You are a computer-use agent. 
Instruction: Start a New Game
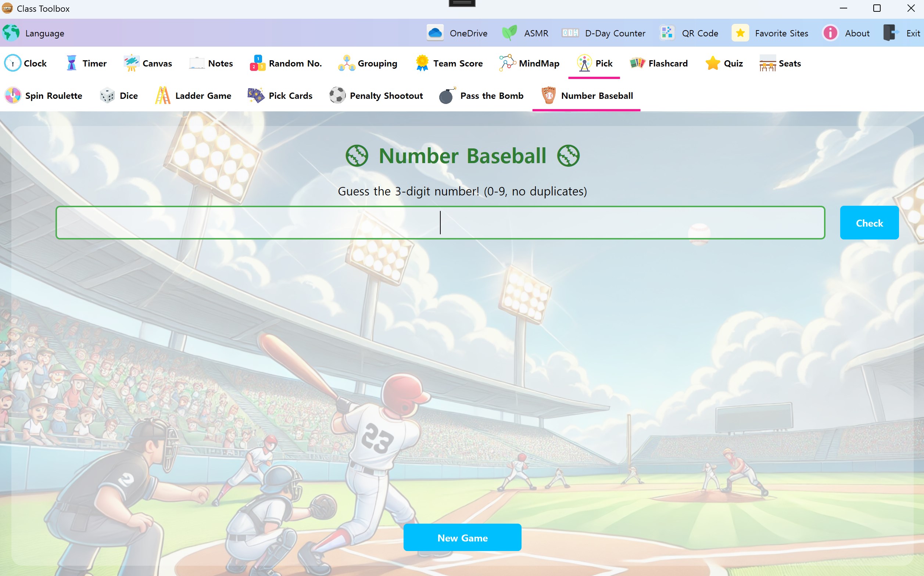pyautogui.click(x=462, y=537)
